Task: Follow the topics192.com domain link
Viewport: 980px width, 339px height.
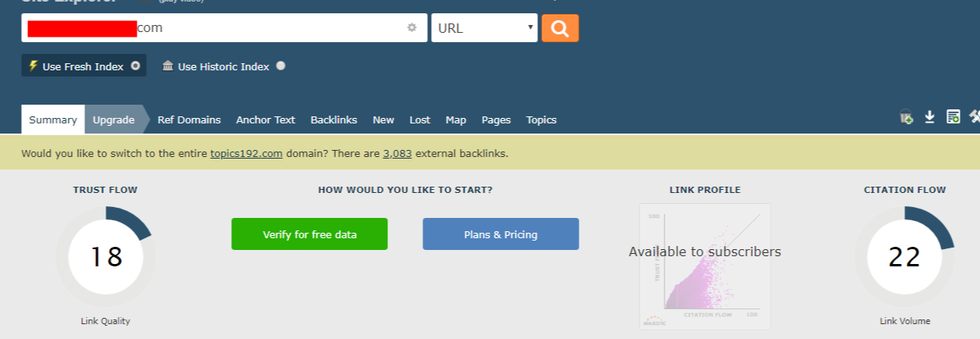Action: (246, 154)
